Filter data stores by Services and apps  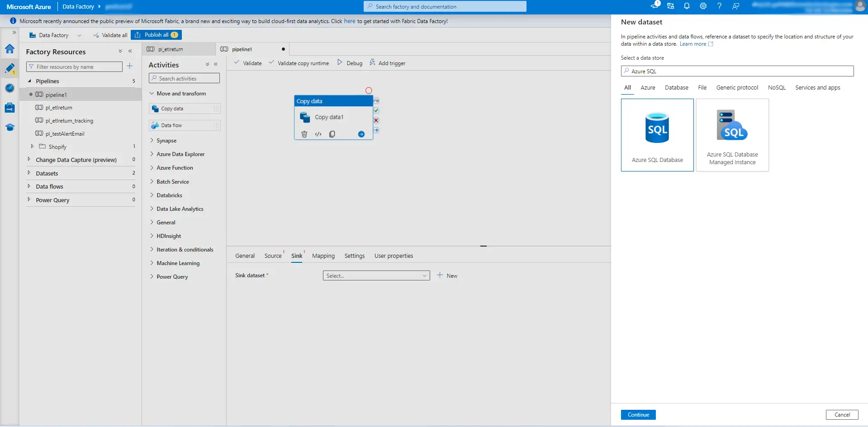click(x=818, y=88)
